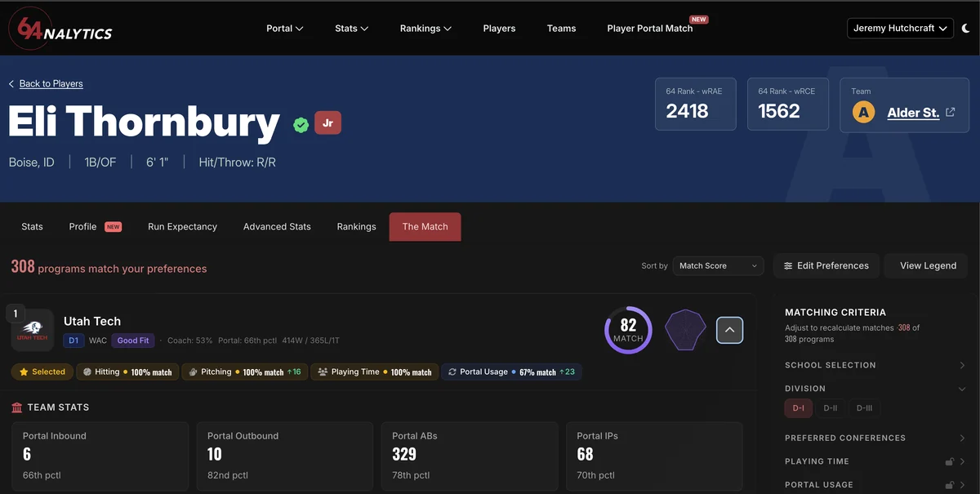This screenshot has height=494, width=980.
Task: Switch to the Run Expectancy tab
Action: pyautogui.click(x=182, y=227)
